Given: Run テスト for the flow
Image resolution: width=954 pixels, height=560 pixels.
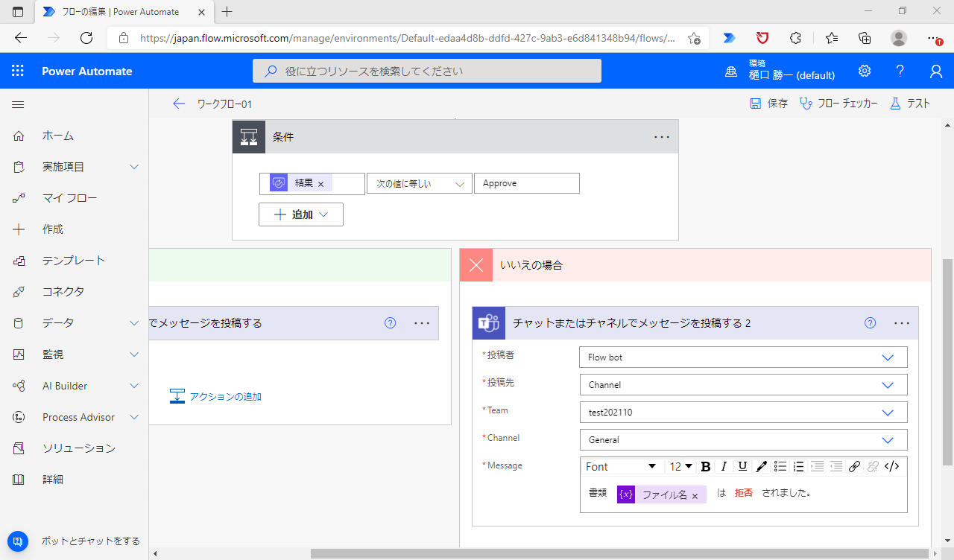Looking at the screenshot, I should coord(910,104).
